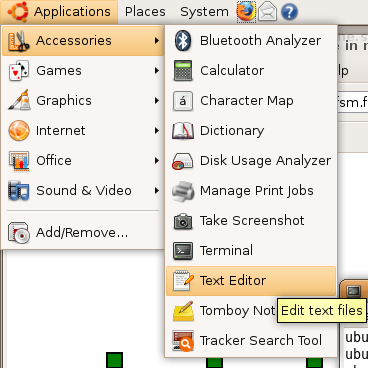368x368 pixels.
Task: Open the Internet submenu arrow
Action: click(157, 131)
